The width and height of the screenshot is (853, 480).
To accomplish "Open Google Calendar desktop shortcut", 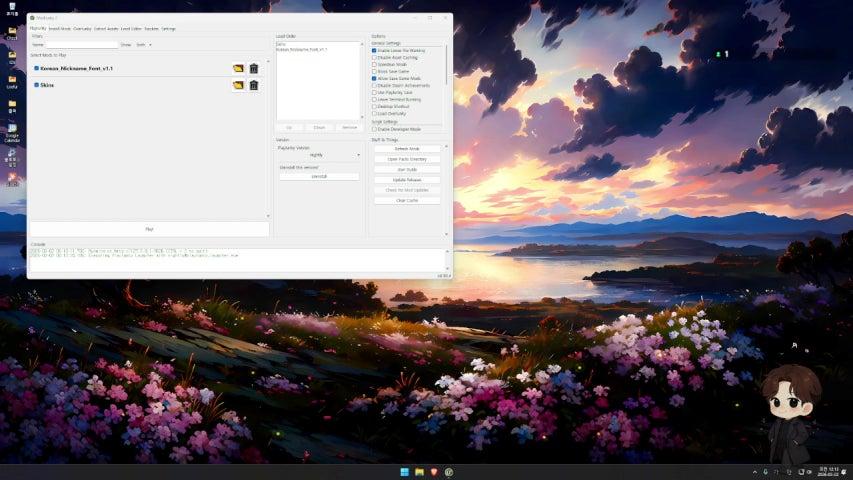I will click(12, 130).
